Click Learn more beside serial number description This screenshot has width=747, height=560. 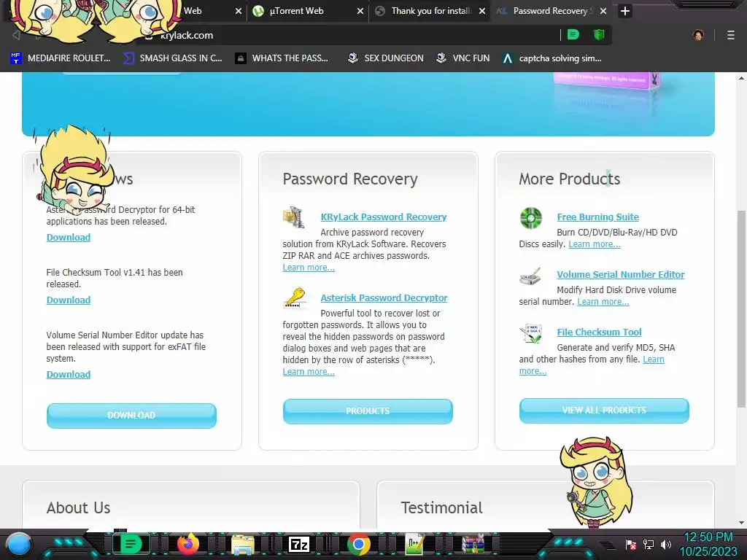[603, 301]
